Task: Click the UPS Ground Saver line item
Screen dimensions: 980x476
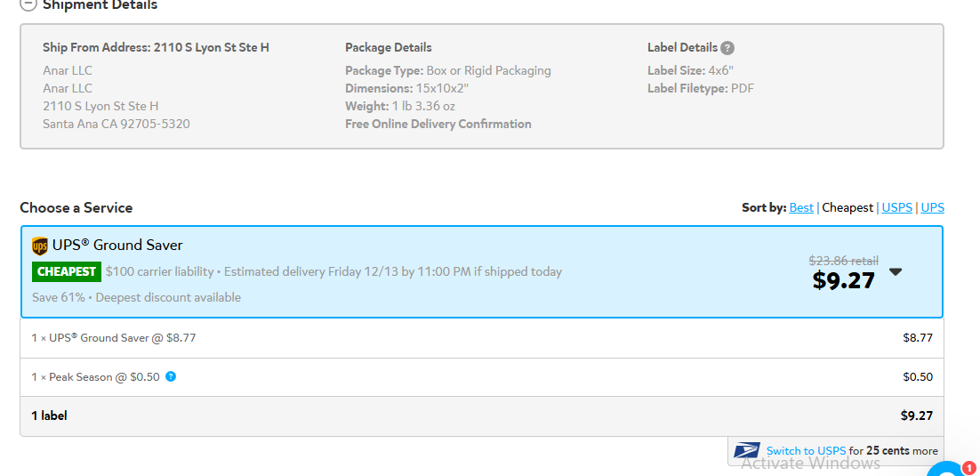Action: tap(482, 338)
